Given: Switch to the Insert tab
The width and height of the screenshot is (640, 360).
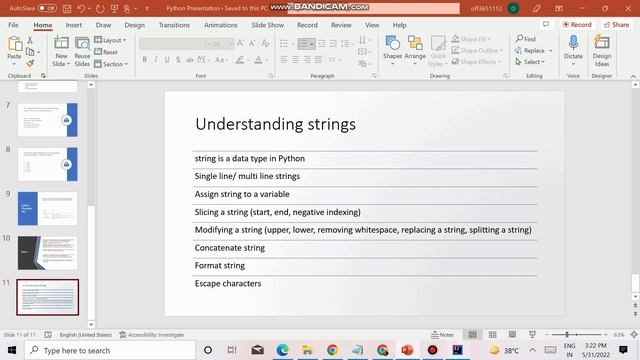Looking at the screenshot, I should (x=73, y=25).
